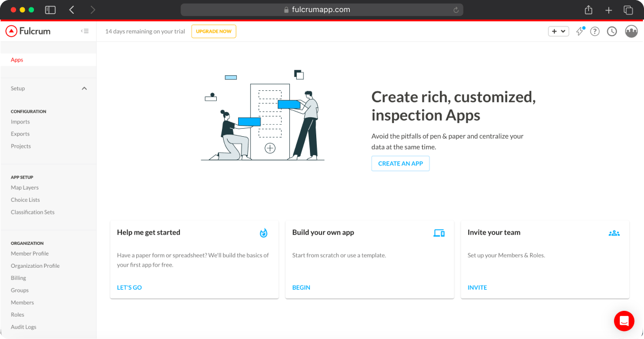The height and width of the screenshot is (339, 644).
Task: Click the plus circle in the illustration
Action: point(270,148)
